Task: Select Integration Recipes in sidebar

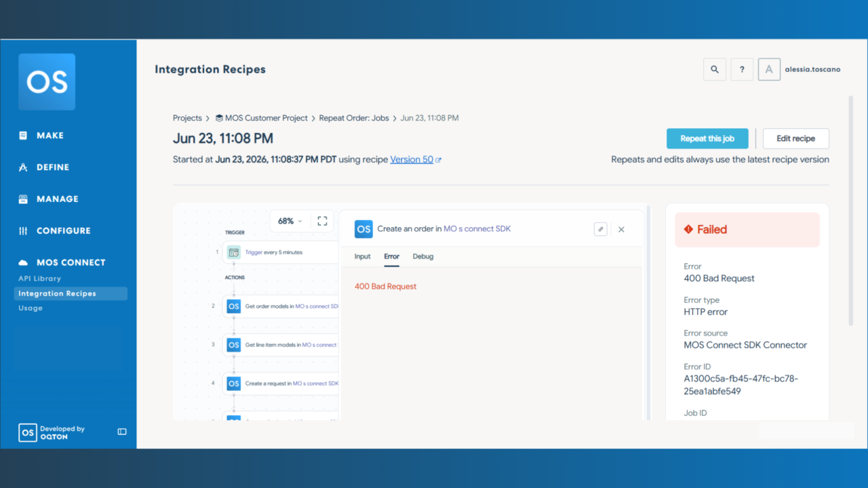Action: [x=71, y=293]
